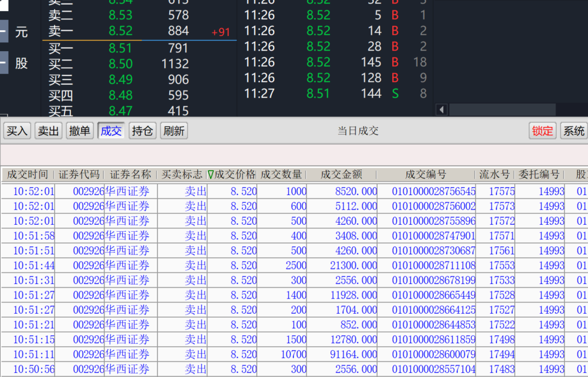
Task: Click the 11:27 tick row at 8.51
Action: tap(336, 94)
